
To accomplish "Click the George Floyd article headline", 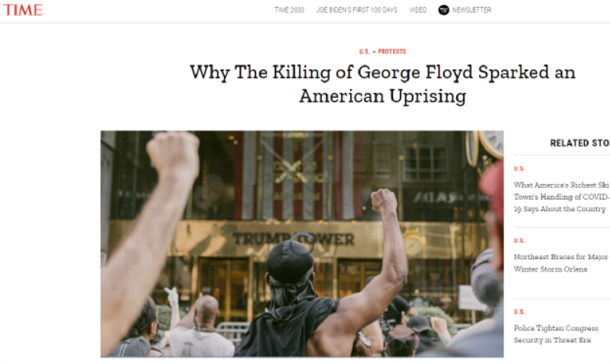I will click(x=382, y=84).
